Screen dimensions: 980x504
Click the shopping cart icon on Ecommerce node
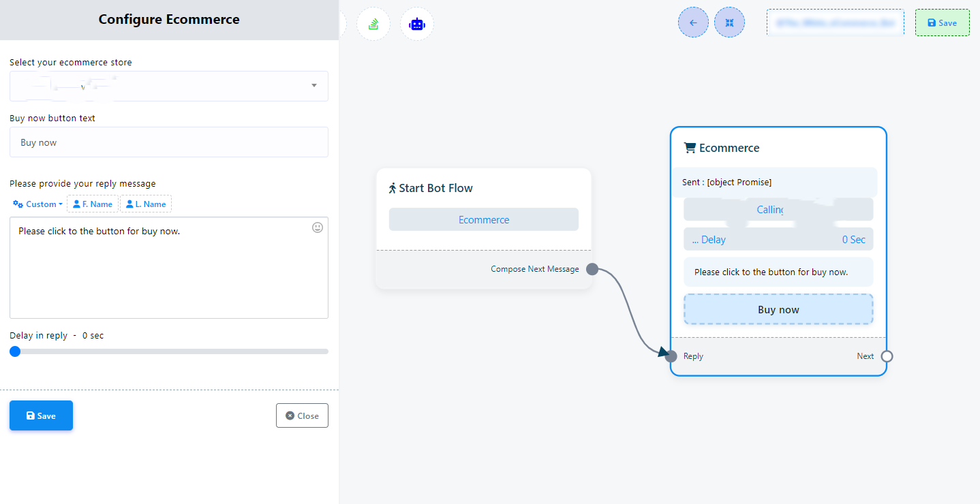point(690,148)
